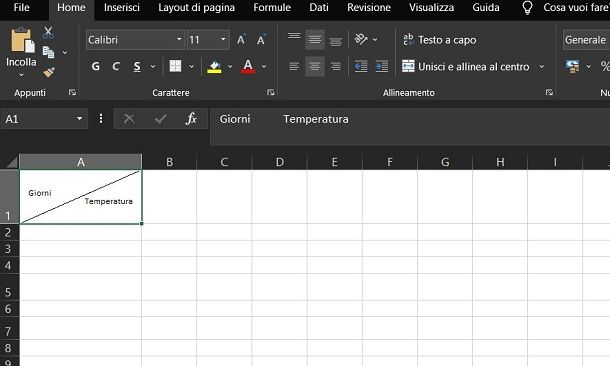Expand font color palette arrow
Image resolution: width=610 pixels, height=366 pixels.
[x=264, y=67]
